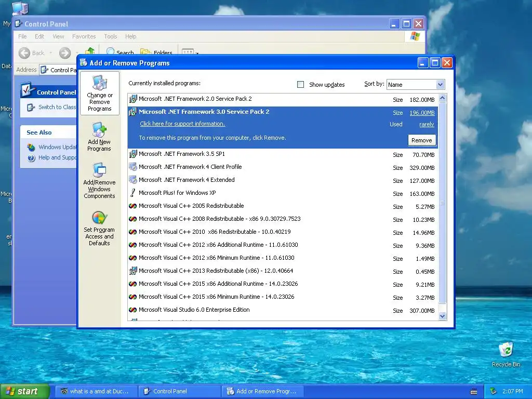Click icon of .NET Framework 4 Extended
The height and width of the screenshot is (399, 532).
(132, 180)
